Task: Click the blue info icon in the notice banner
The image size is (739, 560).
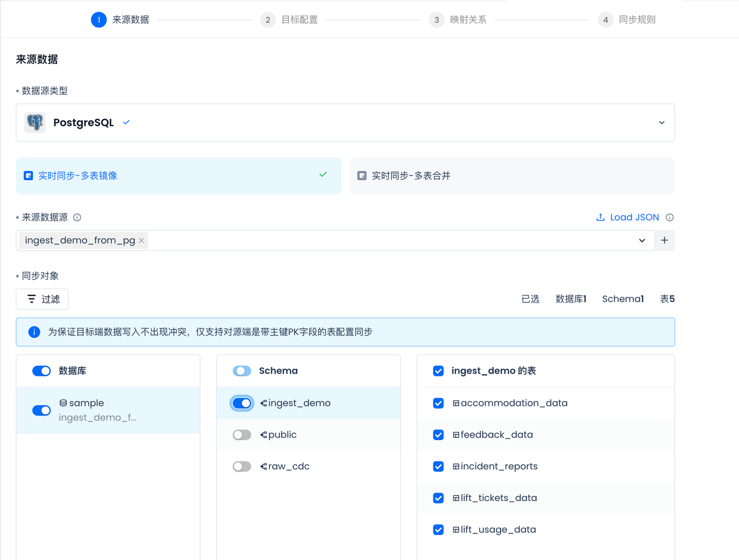Action: point(34,332)
